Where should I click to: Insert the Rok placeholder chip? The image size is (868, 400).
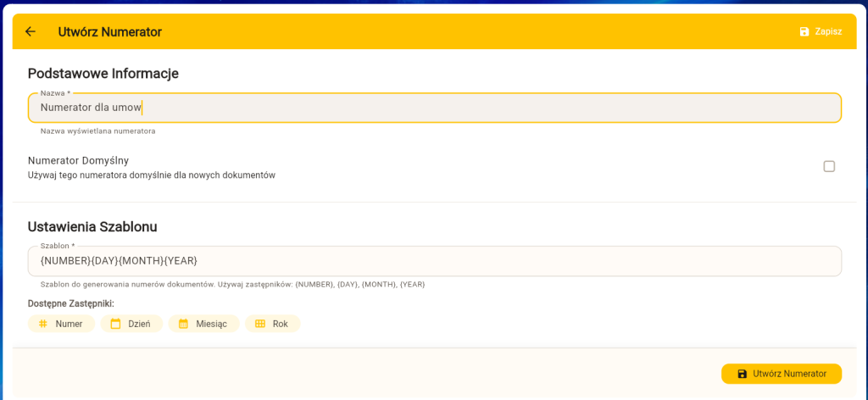[273, 324]
